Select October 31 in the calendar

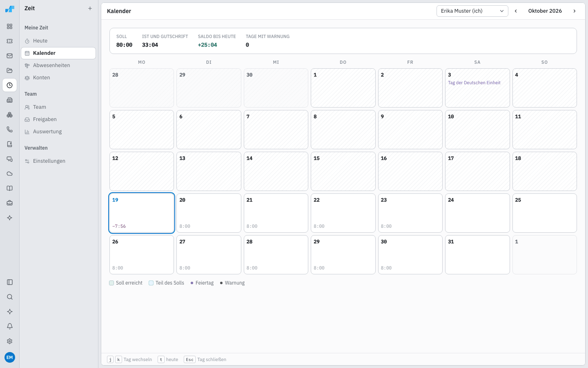click(x=477, y=255)
